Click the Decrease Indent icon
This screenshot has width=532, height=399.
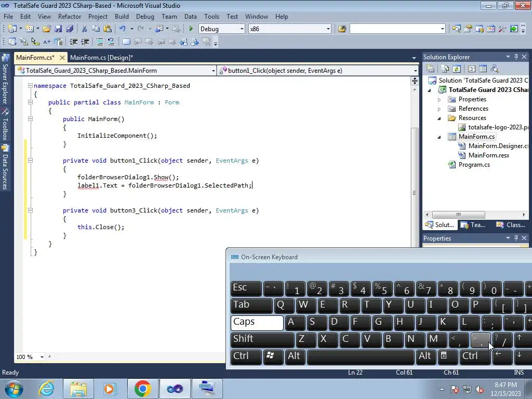coord(73,42)
